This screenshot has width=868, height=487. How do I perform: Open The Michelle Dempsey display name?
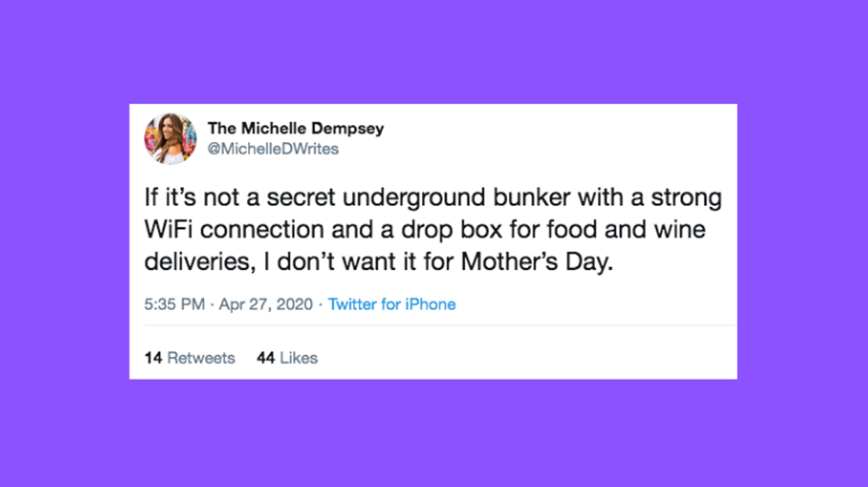tap(296, 128)
